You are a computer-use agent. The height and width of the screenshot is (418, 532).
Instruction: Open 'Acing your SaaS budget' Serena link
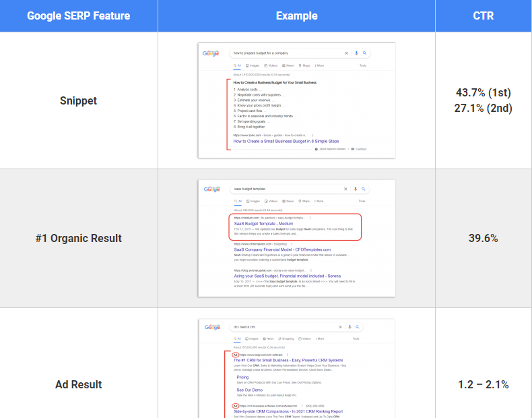coord(288,276)
